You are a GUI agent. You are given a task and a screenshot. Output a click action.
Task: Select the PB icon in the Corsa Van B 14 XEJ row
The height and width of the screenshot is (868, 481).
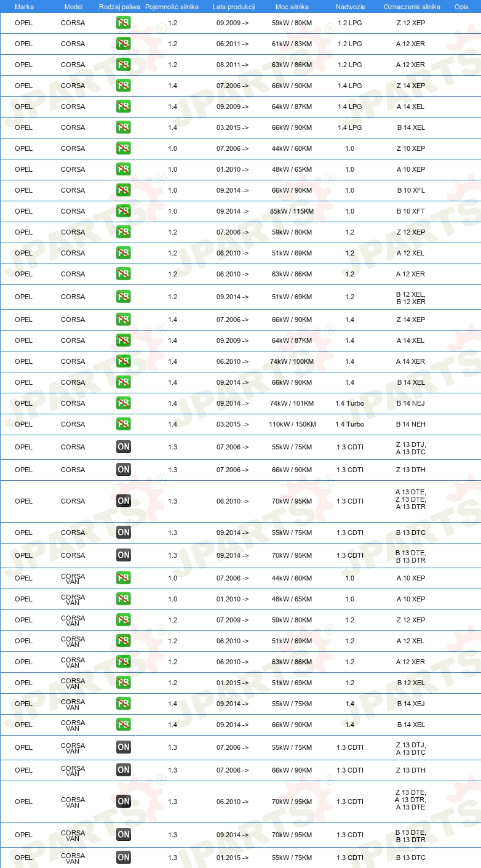coord(124,704)
